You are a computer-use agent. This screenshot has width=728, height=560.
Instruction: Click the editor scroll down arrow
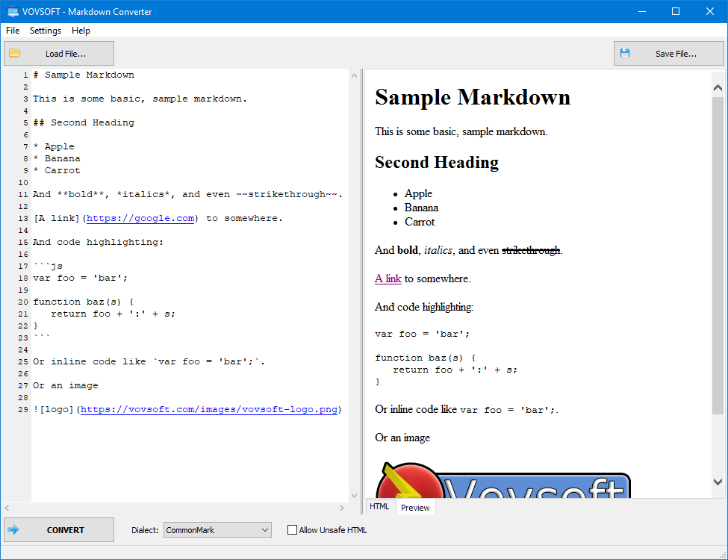(354, 496)
